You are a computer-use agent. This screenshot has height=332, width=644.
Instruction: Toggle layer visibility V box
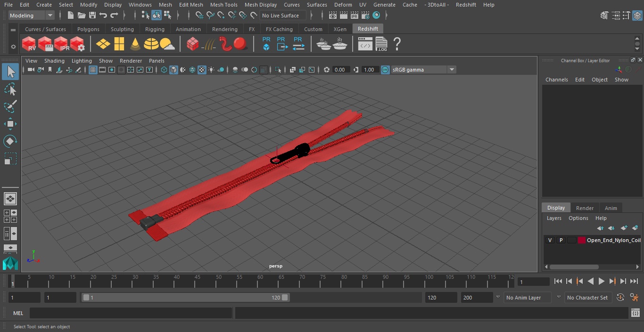tap(550, 240)
